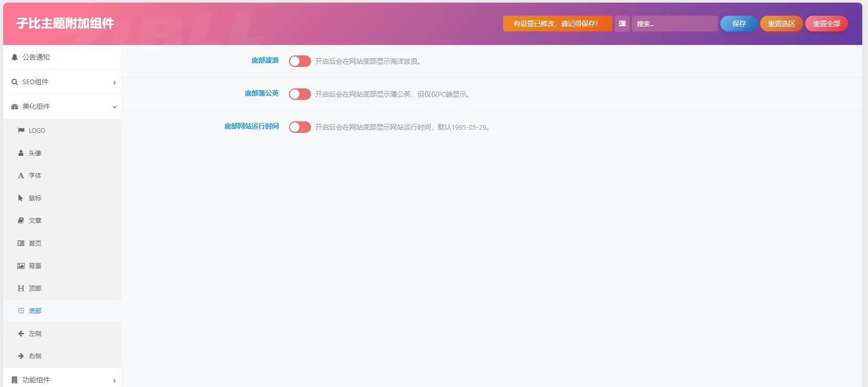868x387 pixels.
Task: Click the description mentioning 默认1995-05-29
Action: click(403, 128)
